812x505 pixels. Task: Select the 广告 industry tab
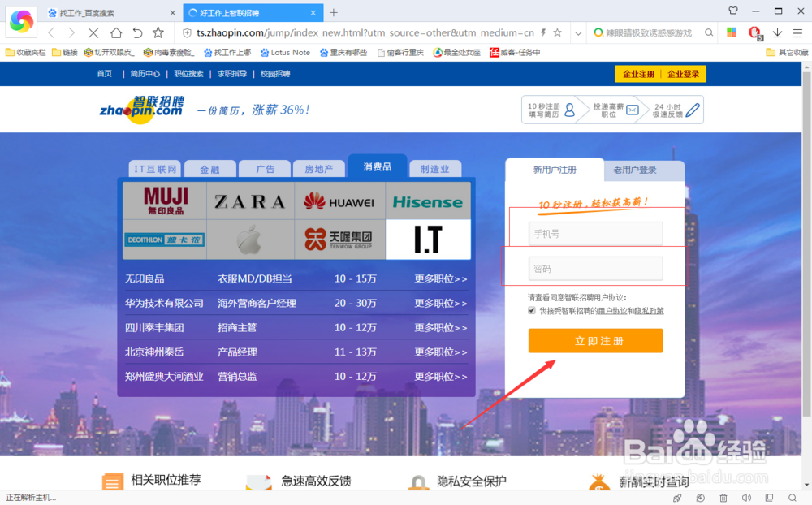pyautogui.click(x=266, y=169)
